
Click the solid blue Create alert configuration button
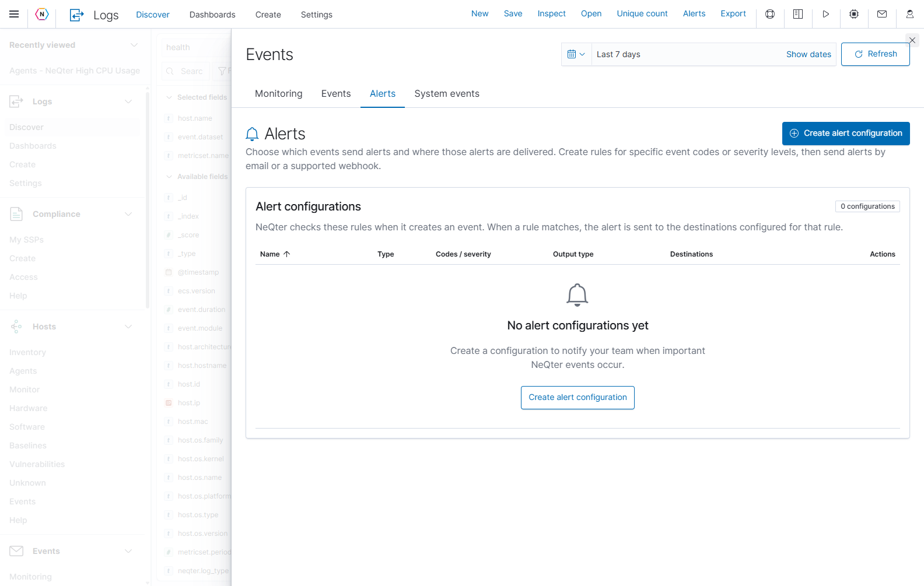(x=846, y=134)
